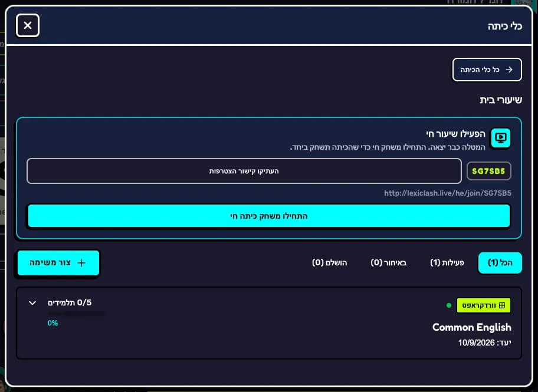Image resolution: width=538 pixels, height=392 pixels.
Task: Click the המטלה כבר יצאה description text
Action: tap(388, 147)
